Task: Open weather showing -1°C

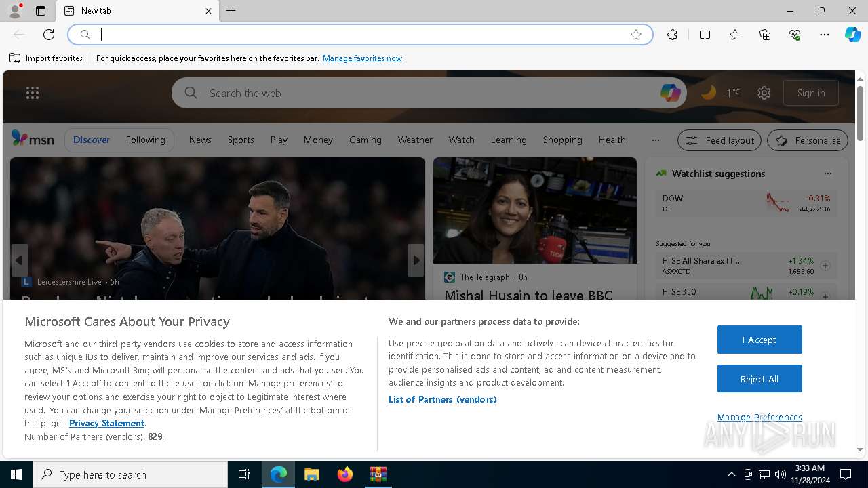Action: click(x=721, y=93)
